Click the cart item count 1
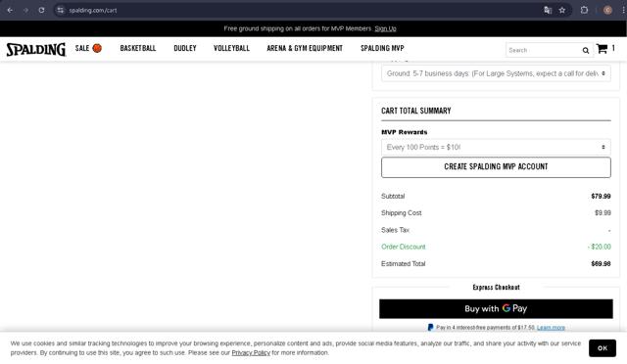 613,48
